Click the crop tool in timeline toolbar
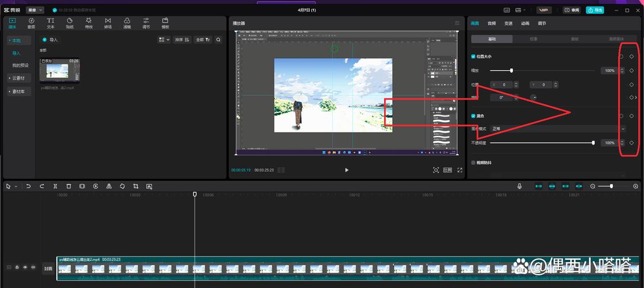644x288 pixels. coord(136,186)
